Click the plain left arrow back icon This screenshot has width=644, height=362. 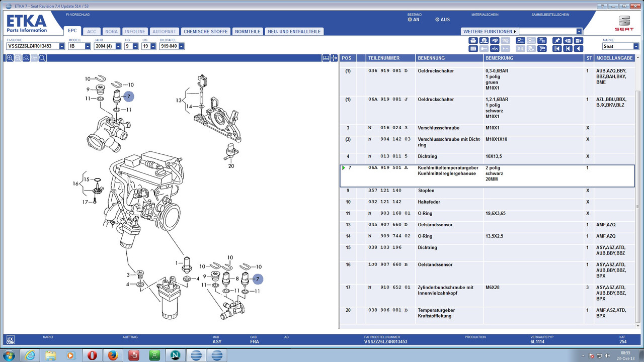[579, 49]
